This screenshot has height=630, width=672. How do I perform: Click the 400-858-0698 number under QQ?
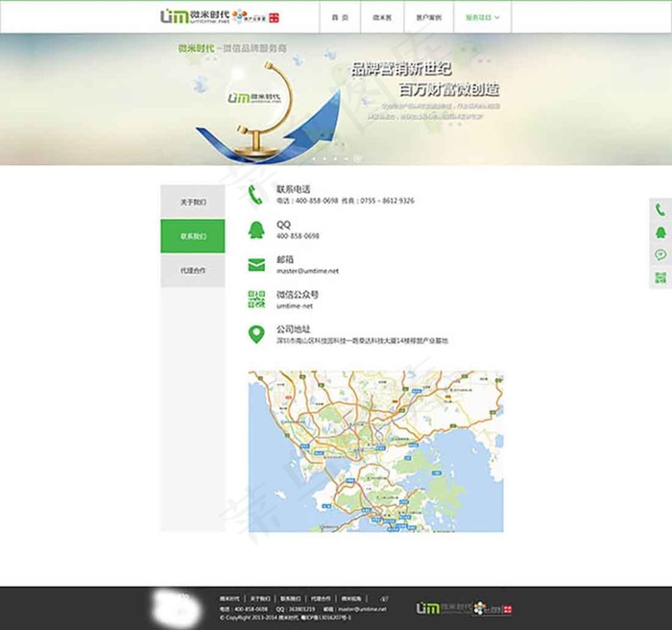[x=298, y=236]
